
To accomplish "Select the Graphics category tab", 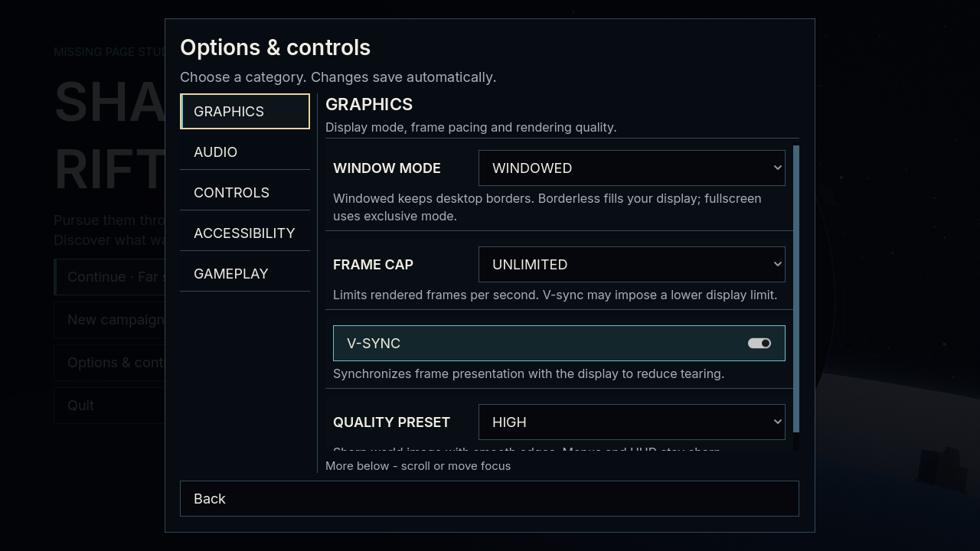I will tap(245, 111).
